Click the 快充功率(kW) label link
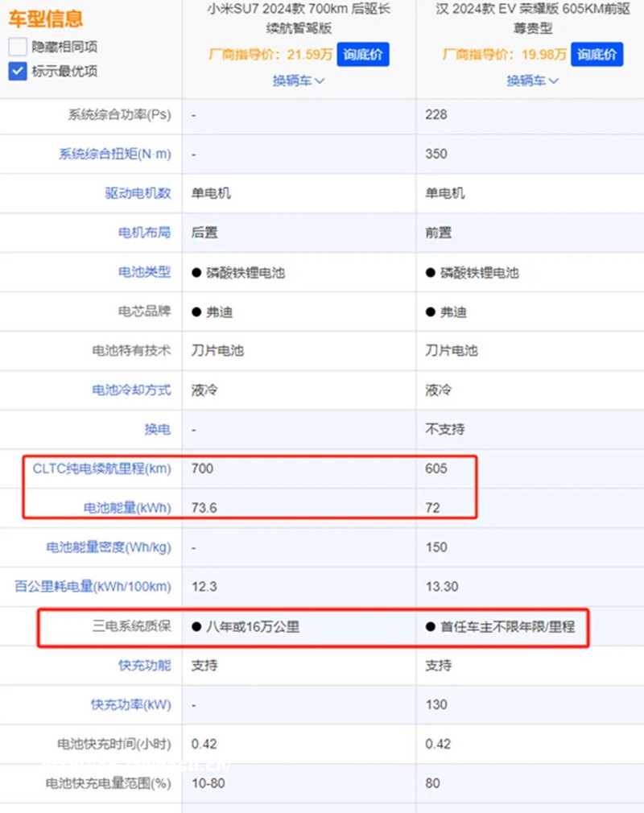 (x=130, y=705)
